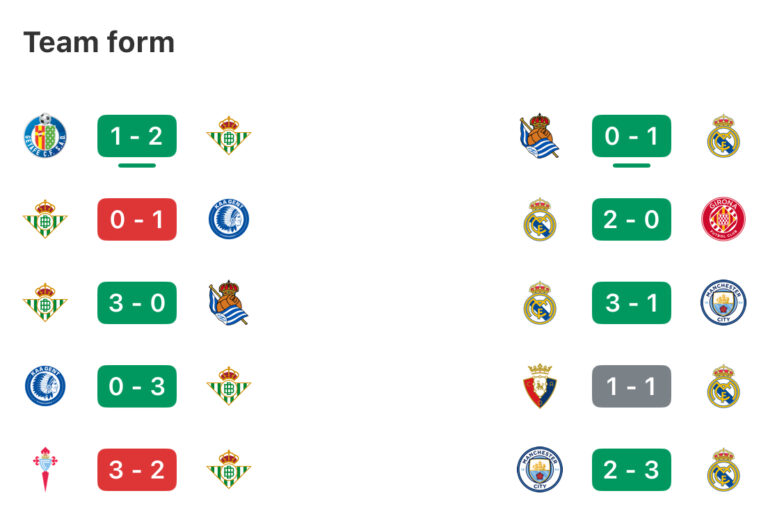Click the 2-3 Manchester City score badge
This screenshot has width=768, height=523.
pyautogui.click(x=631, y=470)
